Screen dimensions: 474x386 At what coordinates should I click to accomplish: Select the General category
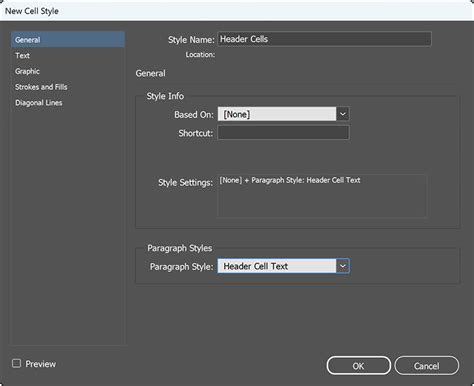pos(68,40)
